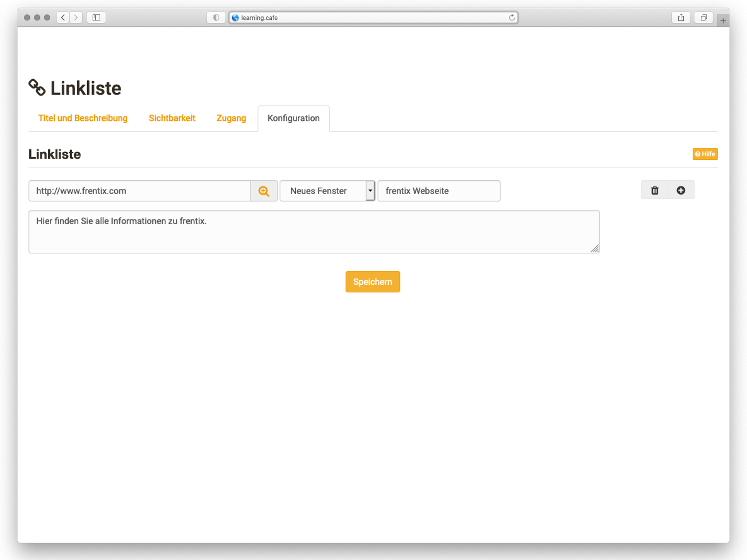Click the globe icon in address bar
This screenshot has height=560, width=747.
(236, 17)
